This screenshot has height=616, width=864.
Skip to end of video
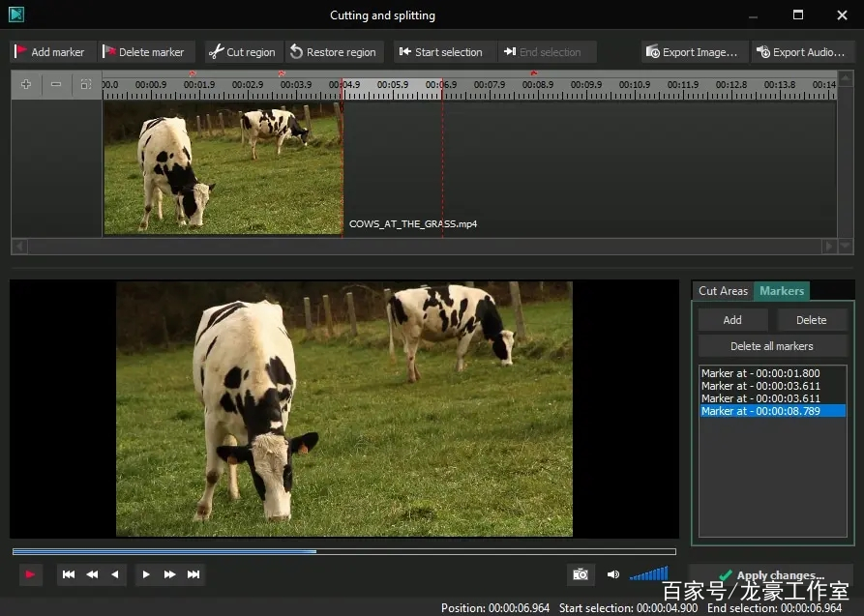pos(194,574)
